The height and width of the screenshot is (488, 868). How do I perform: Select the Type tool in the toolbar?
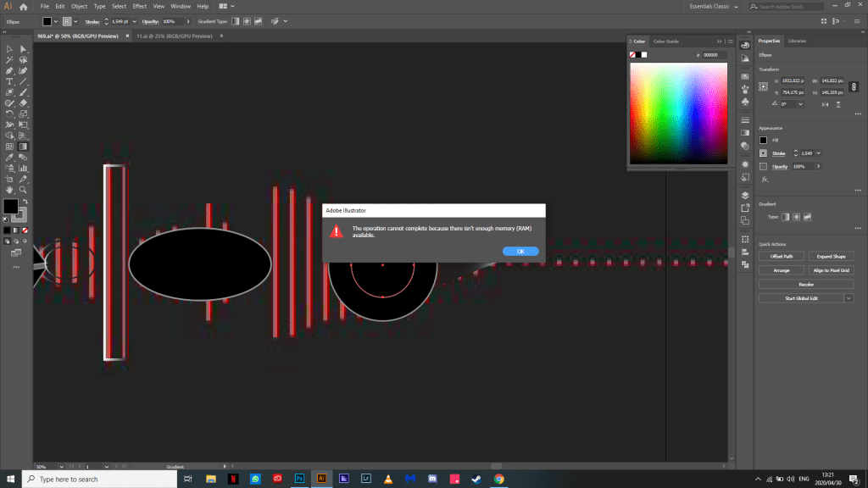coord(10,81)
